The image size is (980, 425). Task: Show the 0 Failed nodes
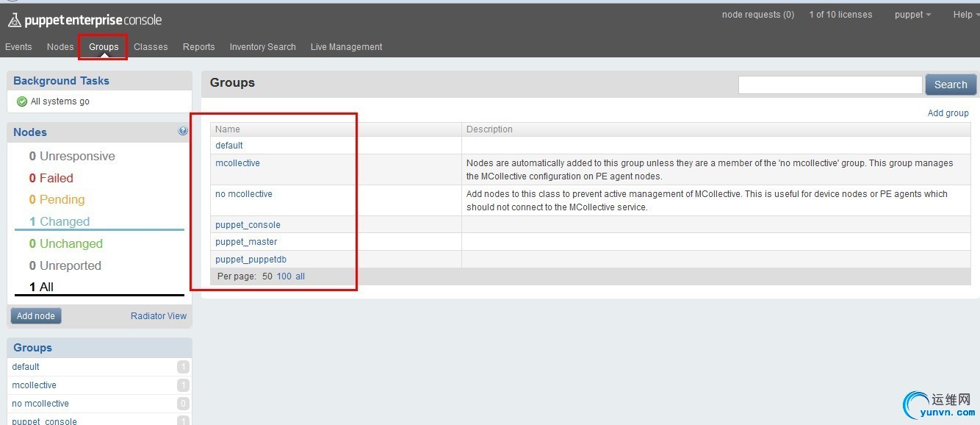51,178
